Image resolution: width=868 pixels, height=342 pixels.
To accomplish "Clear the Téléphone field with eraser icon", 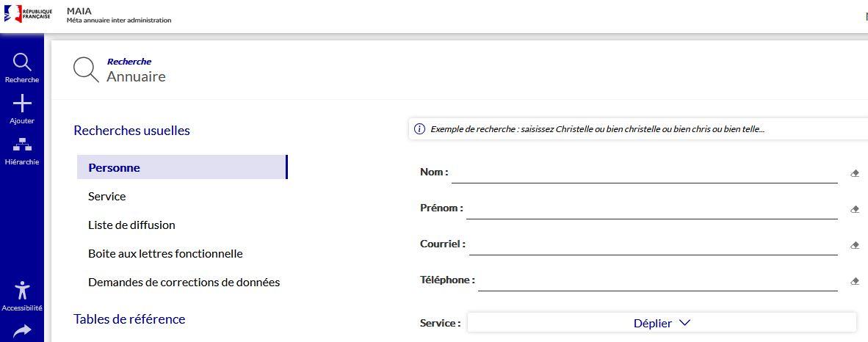I will 855,281.
